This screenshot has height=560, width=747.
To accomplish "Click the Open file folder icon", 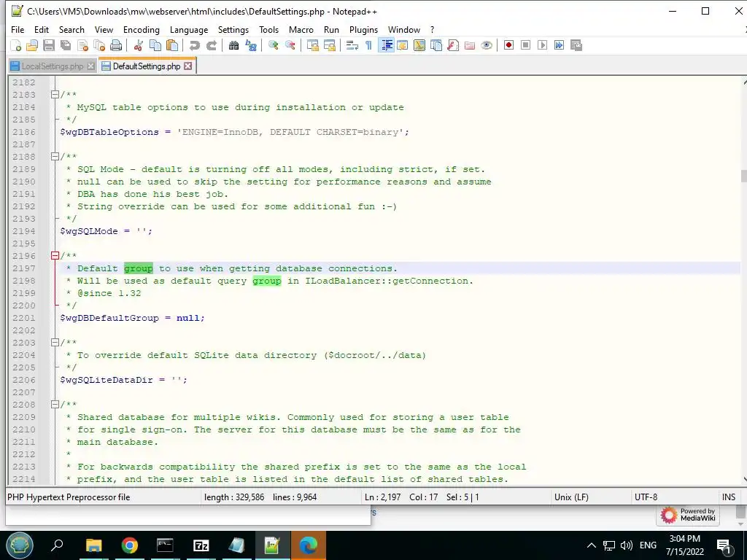I will click(x=32, y=45).
